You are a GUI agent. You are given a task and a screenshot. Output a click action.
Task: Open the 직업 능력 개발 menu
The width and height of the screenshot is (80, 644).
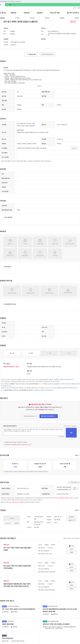55,13
